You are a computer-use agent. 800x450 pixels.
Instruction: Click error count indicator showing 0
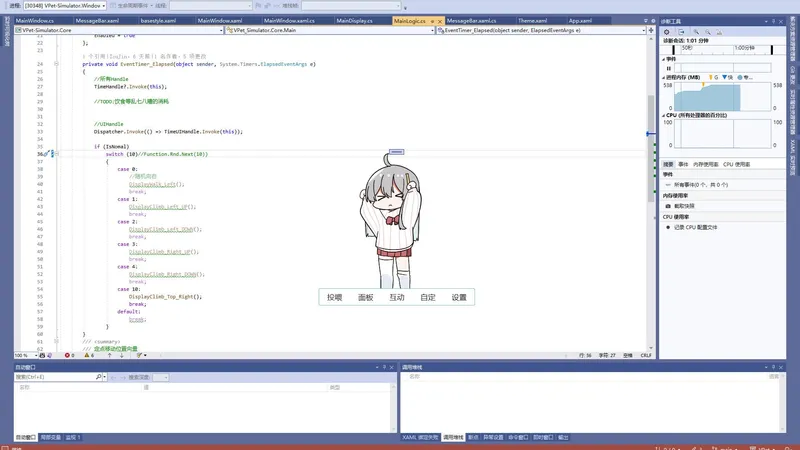tap(69, 355)
